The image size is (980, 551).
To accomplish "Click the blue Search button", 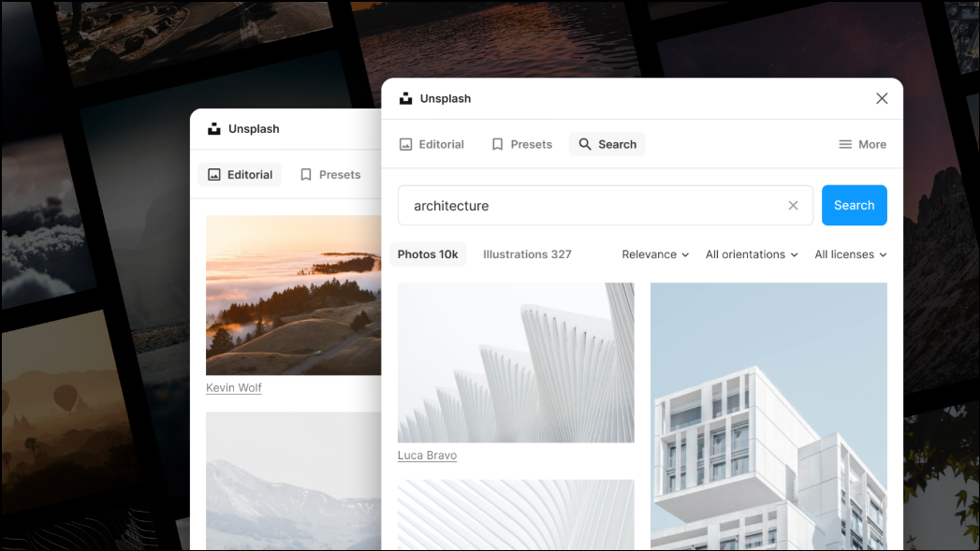I will tap(854, 206).
